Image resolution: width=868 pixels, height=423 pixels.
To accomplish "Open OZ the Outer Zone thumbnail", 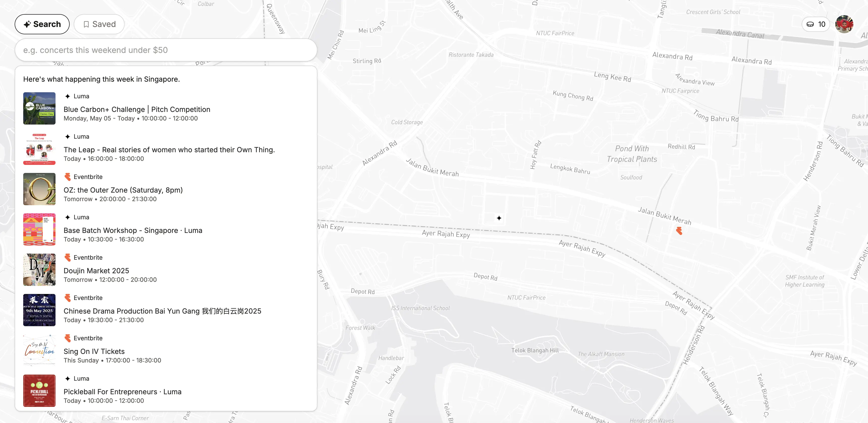I will coord(39,189).
